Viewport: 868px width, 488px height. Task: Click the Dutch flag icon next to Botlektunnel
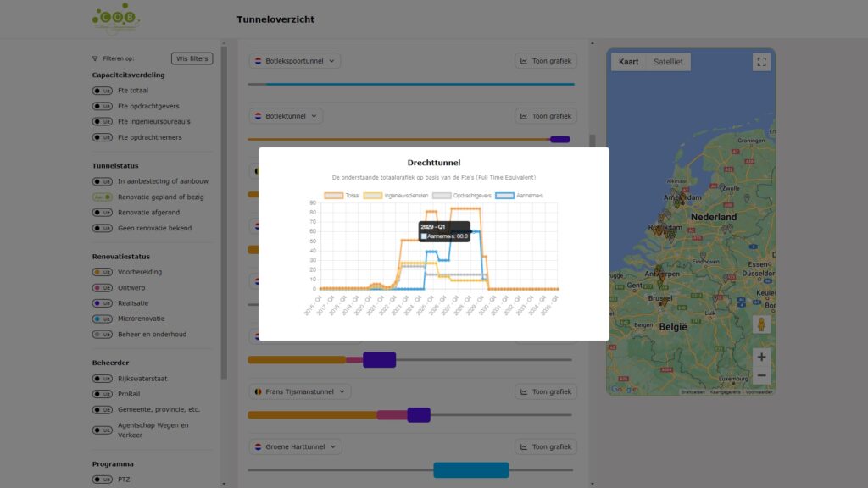257,115
